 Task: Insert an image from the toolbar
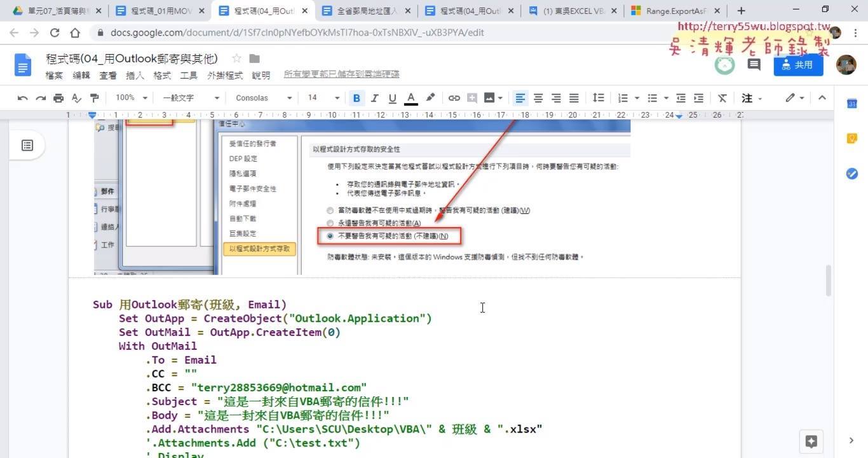click(489, 98)
